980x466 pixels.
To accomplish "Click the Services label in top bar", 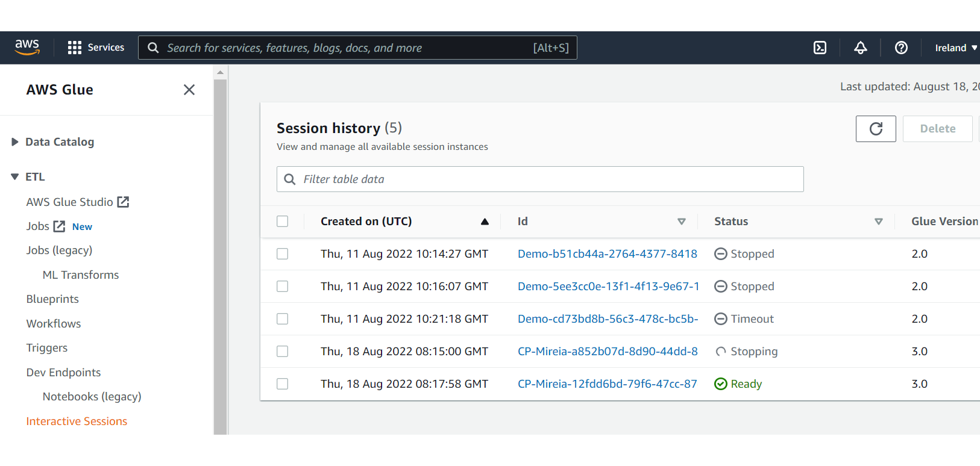I will [x=106, y=48].
